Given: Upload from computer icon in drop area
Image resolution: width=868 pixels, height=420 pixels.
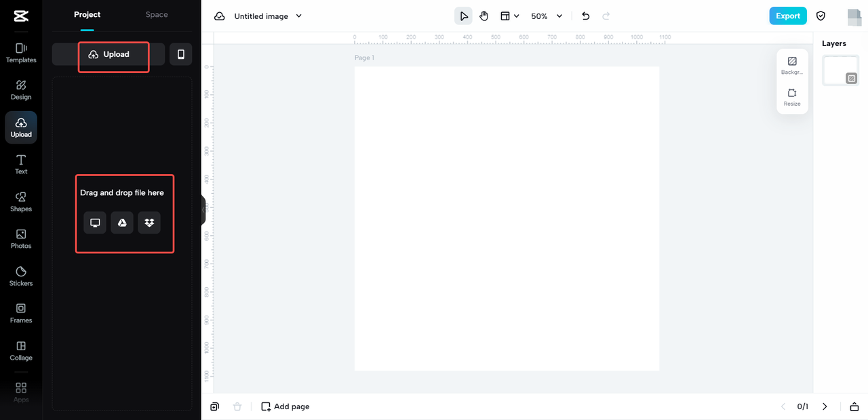Looking at the screenshot, I should point(95,223).
